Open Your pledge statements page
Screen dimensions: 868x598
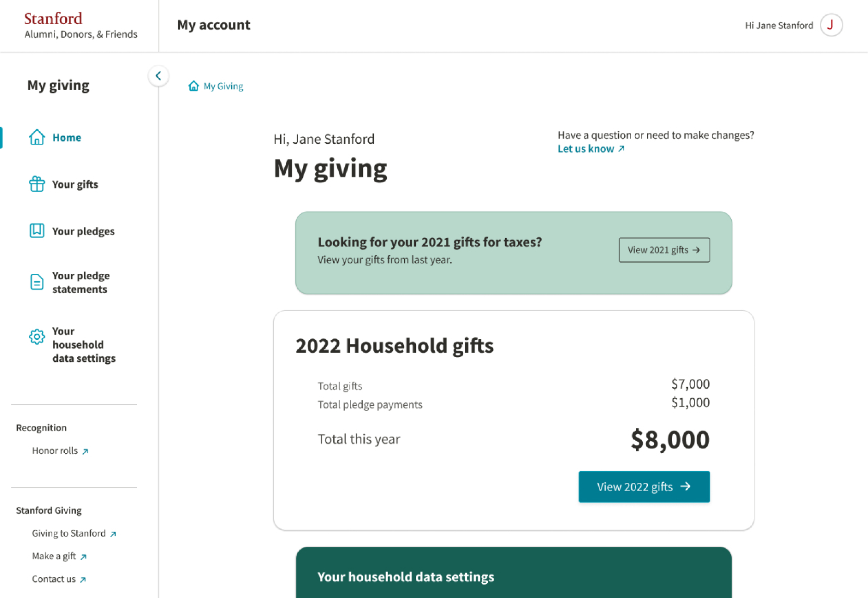point(80,282)
